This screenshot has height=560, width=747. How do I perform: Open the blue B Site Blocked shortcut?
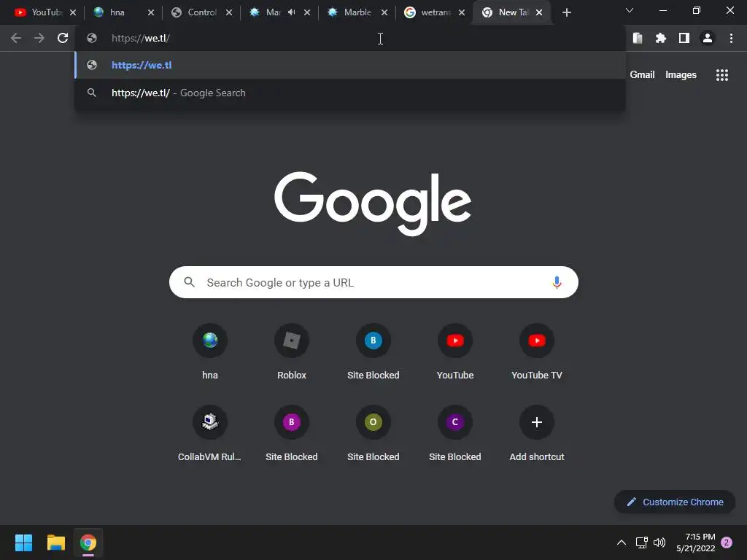tap(373, 352)
